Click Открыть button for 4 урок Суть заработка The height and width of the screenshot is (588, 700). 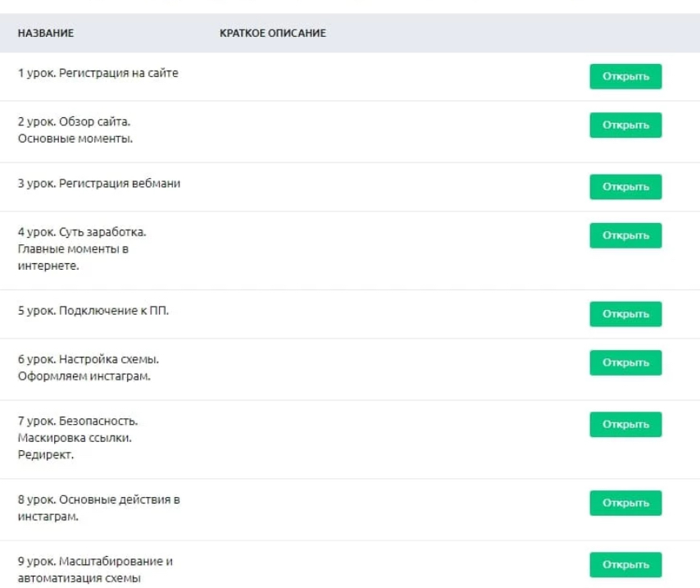[x=625, y=235]
